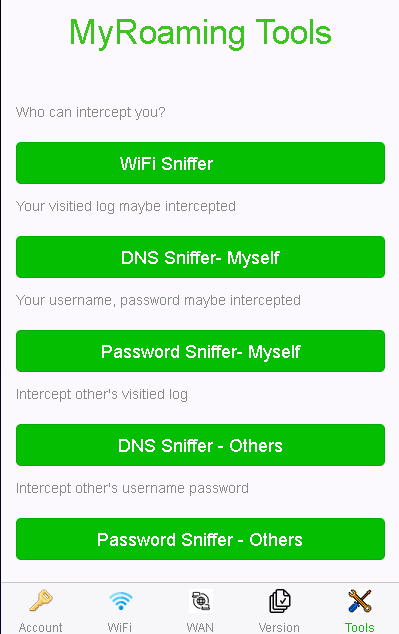Select the blue WiFi signal icon
This screenshot has width=399, height=634.
(x=120, y=601)
